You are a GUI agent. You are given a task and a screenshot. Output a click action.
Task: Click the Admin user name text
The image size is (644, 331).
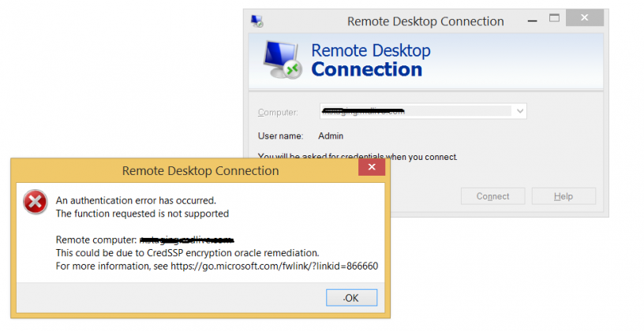(x=331, y=136)
